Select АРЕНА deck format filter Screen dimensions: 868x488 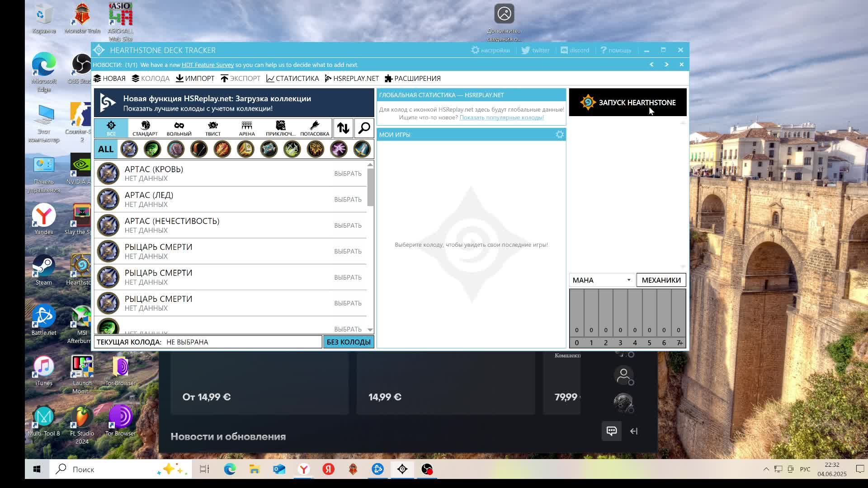247,128
